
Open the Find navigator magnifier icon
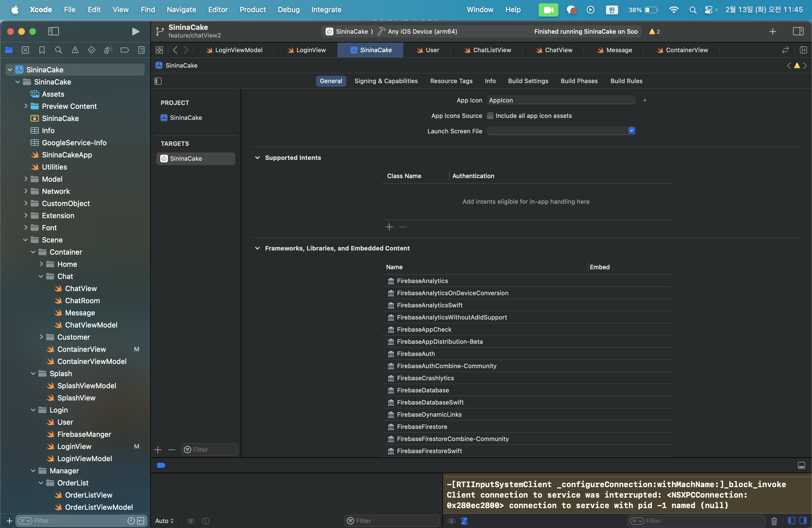[58, 50]
